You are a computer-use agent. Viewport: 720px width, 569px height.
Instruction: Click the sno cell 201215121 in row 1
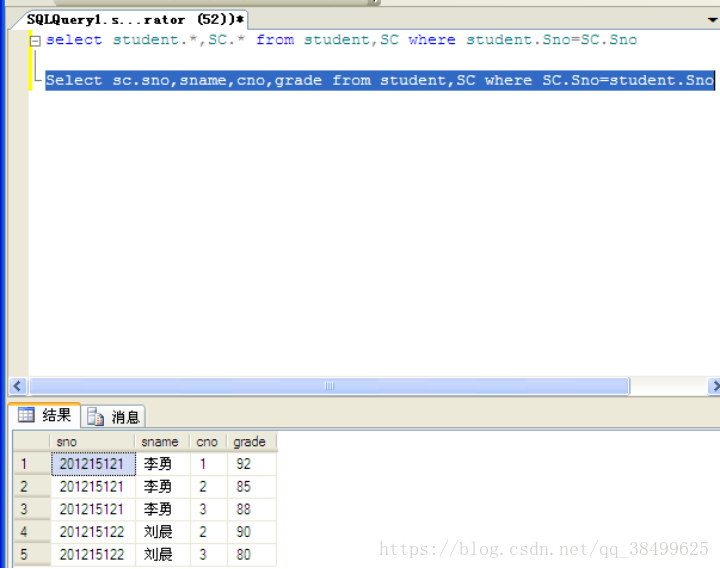tap(93, 464)
